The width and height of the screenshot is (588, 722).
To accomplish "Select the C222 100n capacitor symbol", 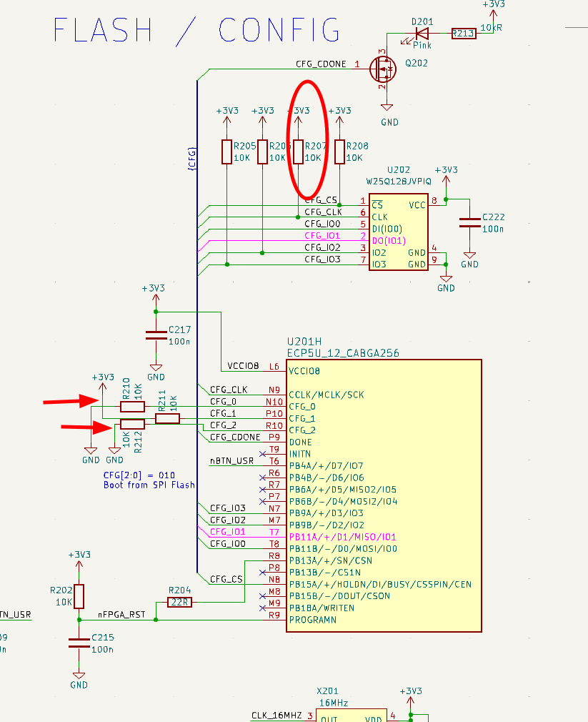I will (469, 222).
